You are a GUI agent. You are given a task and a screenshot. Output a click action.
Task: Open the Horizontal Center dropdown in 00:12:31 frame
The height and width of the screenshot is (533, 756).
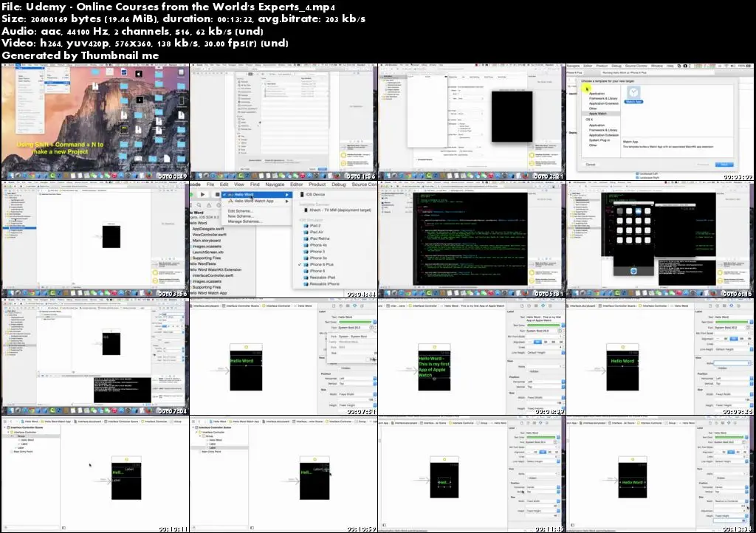[732, 487]
